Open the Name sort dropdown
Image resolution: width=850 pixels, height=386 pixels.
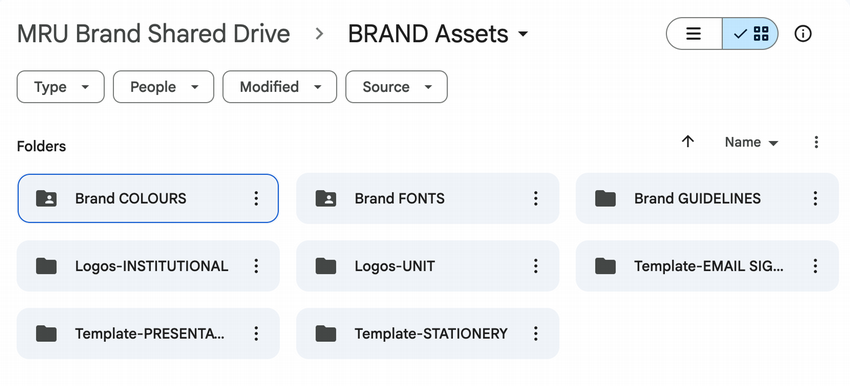pos(751,142)
